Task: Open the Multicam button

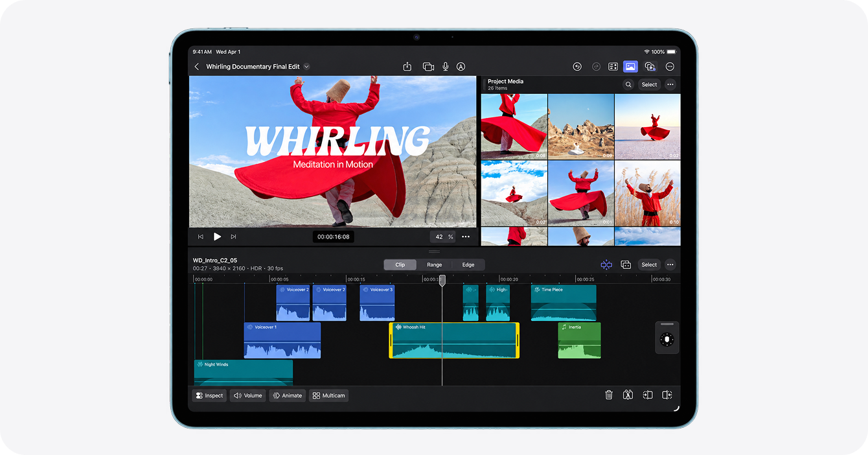Action: (328, 395)
